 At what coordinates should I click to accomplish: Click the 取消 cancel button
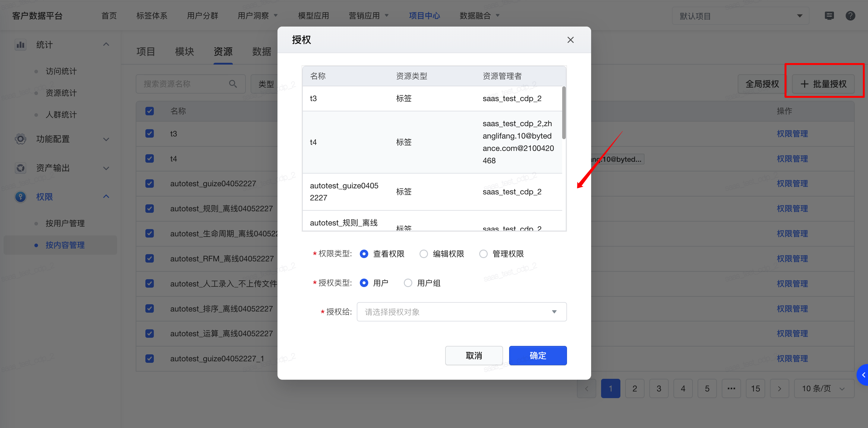point(474,356)
